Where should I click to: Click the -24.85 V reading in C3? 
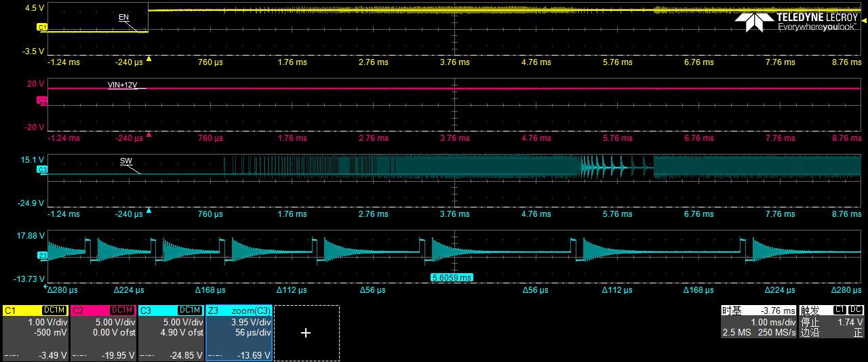pyautogui.click(x=186, y=355)
